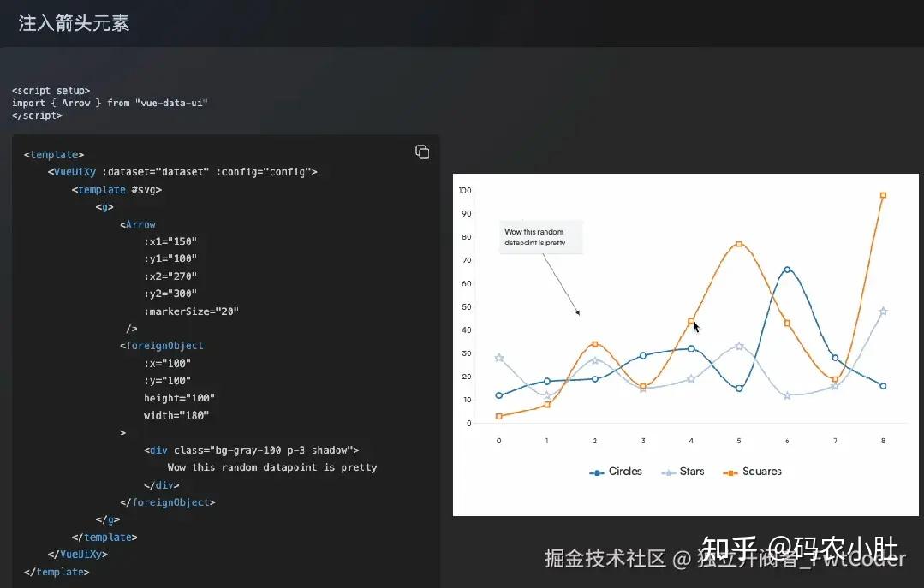The width and height of the screenshot is (924, 588).
Task: Select the Stars datapoint at x-axis 8
Action: [883, 311]
